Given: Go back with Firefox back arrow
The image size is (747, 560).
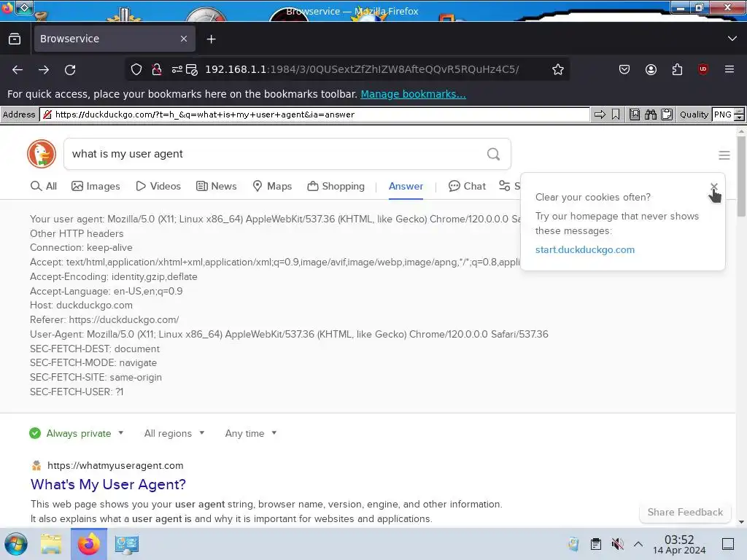Looking at the screenshot, I should 18,69.
